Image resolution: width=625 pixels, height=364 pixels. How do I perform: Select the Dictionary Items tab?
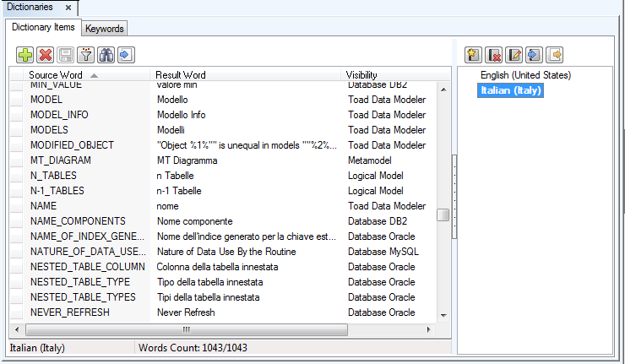pyautogui.click(x=43, y=28)
